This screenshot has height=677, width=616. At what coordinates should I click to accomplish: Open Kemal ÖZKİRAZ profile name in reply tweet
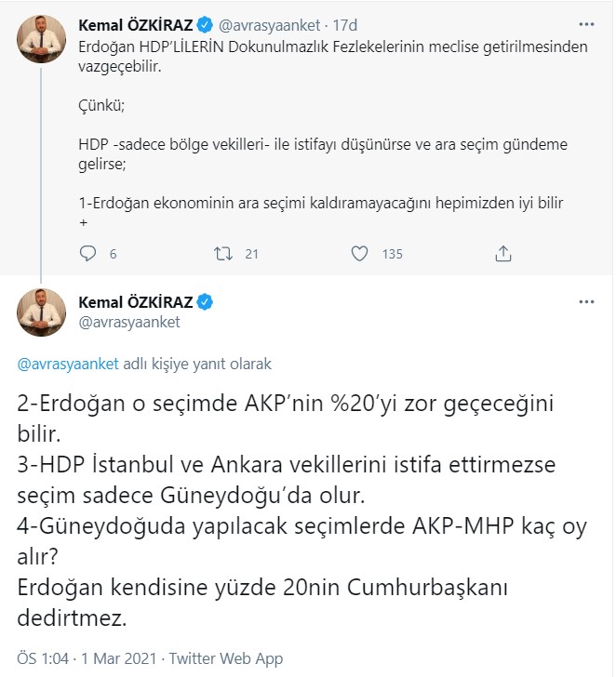[134, 302]
